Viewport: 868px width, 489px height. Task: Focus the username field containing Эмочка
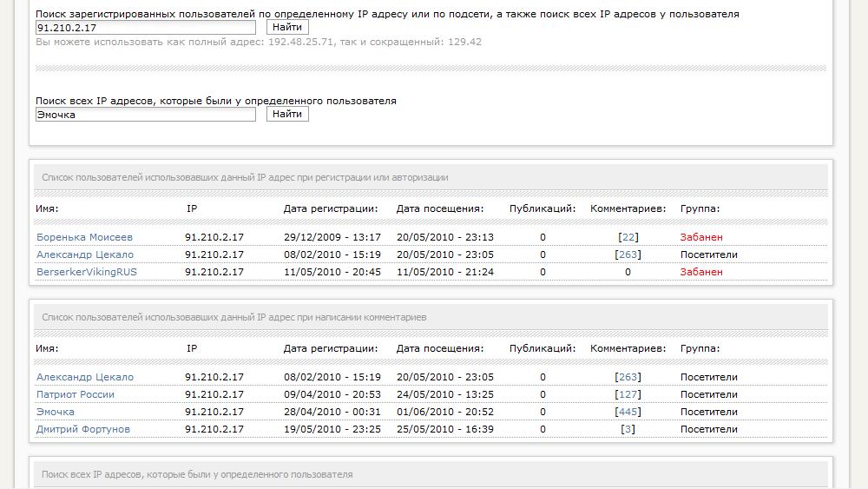(x=145, y=114)
